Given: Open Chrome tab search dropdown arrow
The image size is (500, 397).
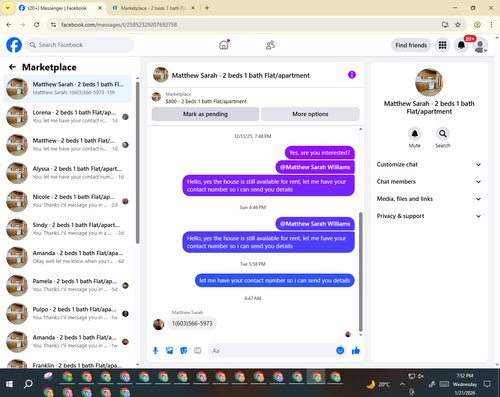Looking at the screenshot, I should pos(8,8).
